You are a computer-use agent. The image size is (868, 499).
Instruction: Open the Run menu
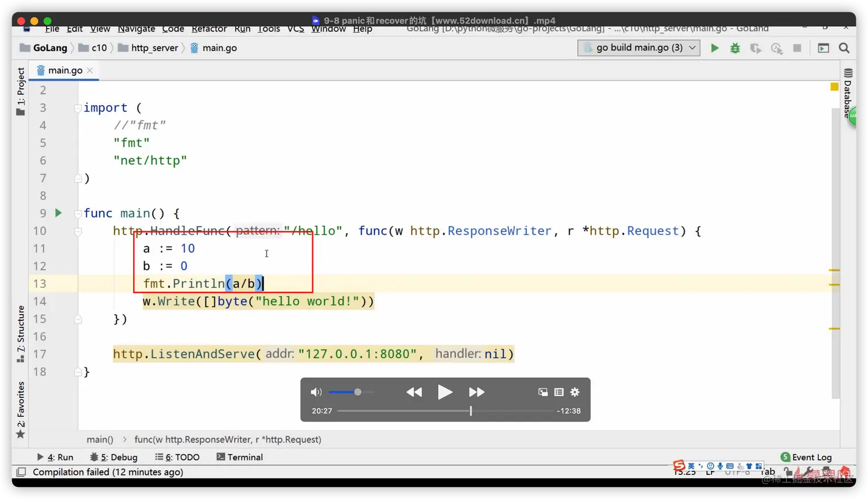242,29
